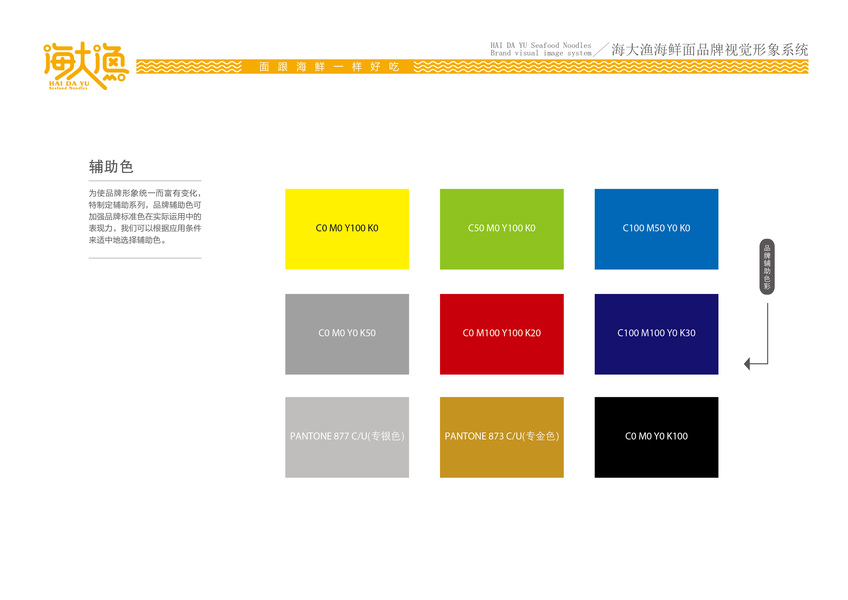Click the vertical 品牌辅助色彩 label tag

[767, 267]
